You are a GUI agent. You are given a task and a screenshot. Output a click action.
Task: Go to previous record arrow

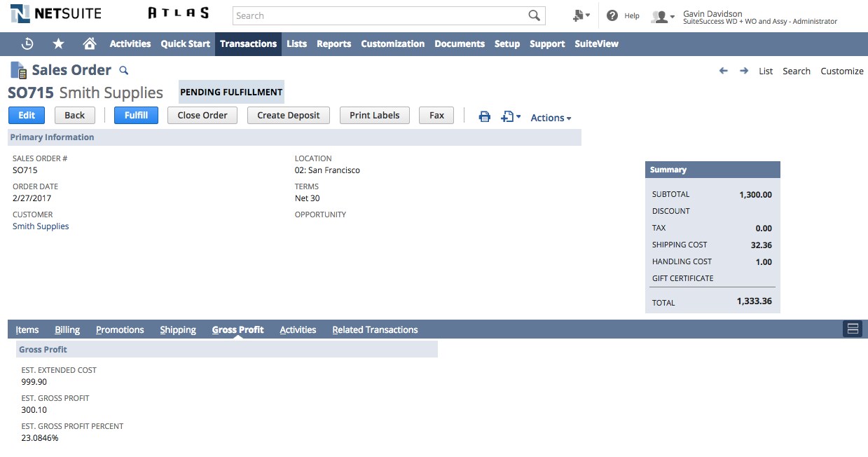pyautogui.click(x=724, y=71)
